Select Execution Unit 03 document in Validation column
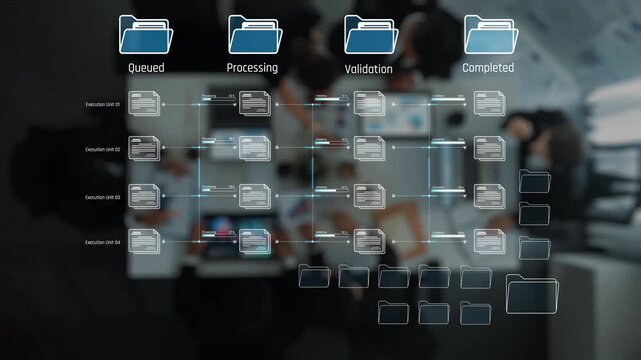The height and width of the screenshot is (360, 641). click(x=369, y=197)
